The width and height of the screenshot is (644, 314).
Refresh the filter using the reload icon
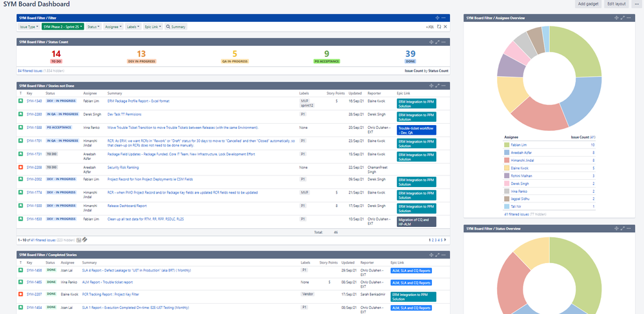tap(439, 26)
